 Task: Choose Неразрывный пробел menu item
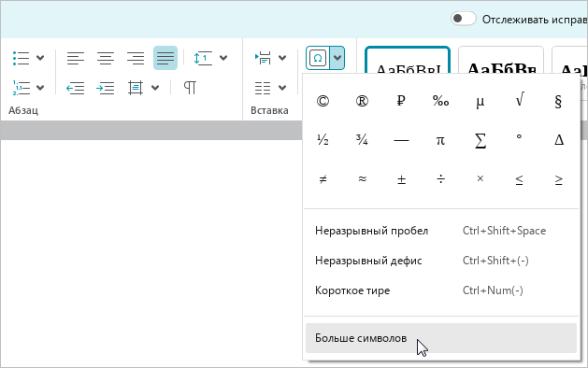[441, 231]
